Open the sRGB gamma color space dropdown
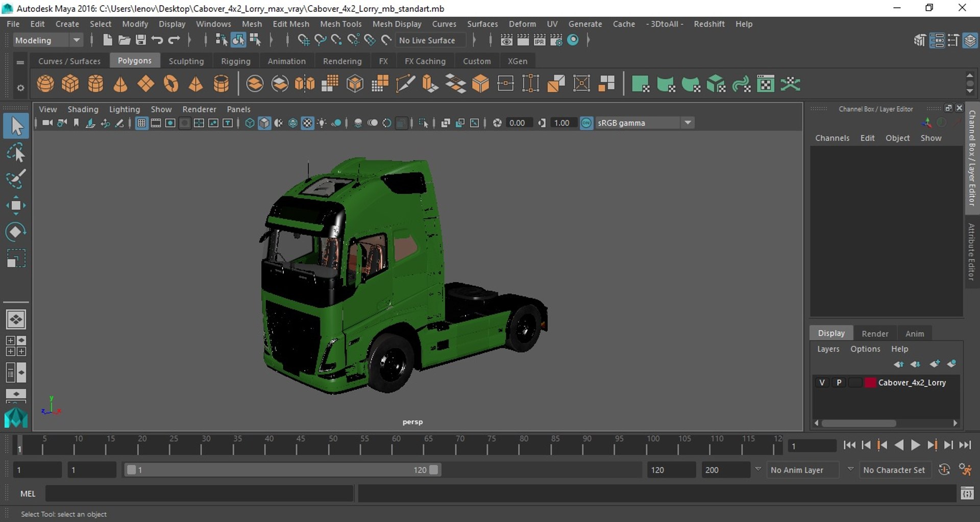Screen dimensions: 980x522 (645, 123)
